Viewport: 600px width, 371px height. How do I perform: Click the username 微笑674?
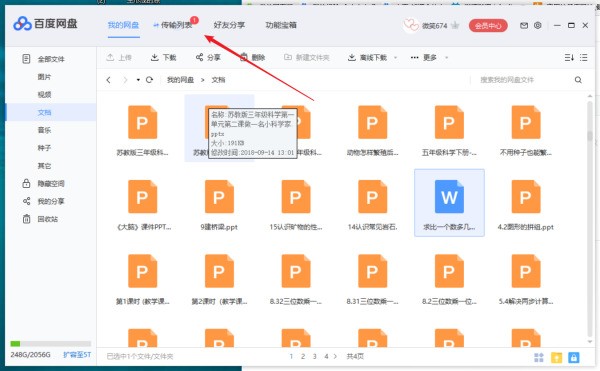point(434,26)
